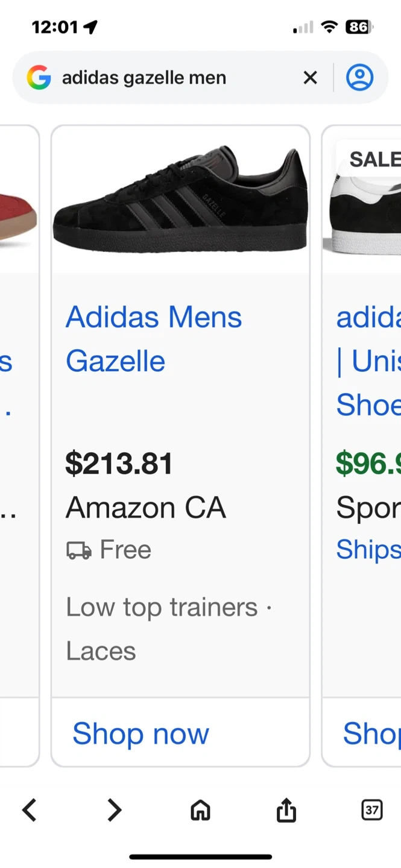The height and width of the screenshot is (868, 401).
Task: Tap the Google logo icon
Action: (39, 78)
